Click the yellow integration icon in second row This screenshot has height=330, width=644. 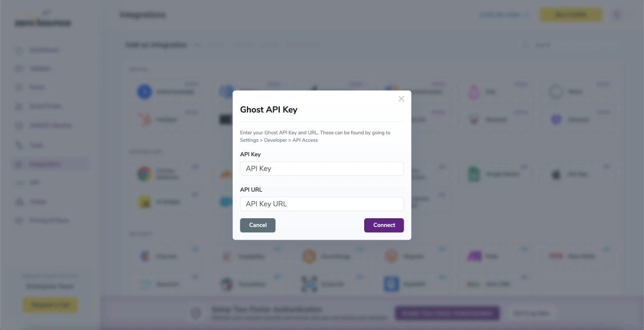click(x=144, y=201)
